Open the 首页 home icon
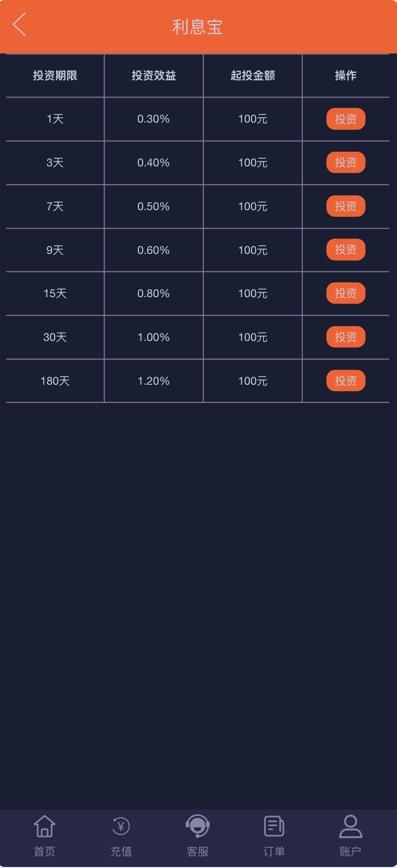Image resolution: width=397 pixels, height=868 pixels. coord(44,826)
